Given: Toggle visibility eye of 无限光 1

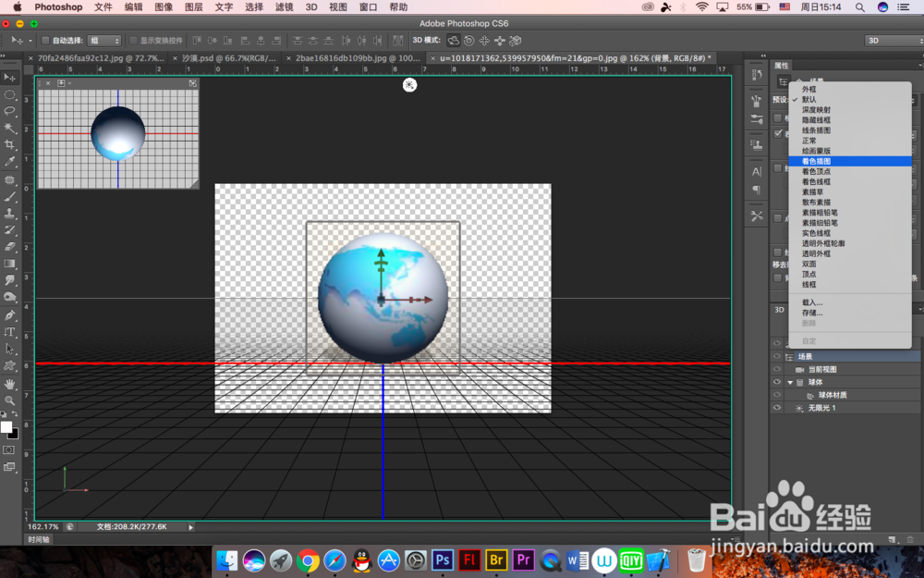Looking at the screenshot, I should pyautogui.click(x=777, y=408).
